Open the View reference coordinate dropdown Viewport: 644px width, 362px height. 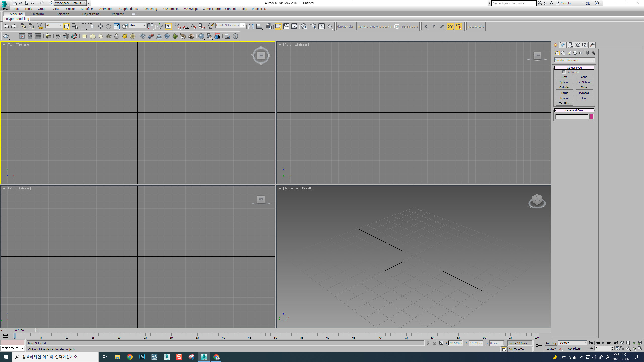137,25
